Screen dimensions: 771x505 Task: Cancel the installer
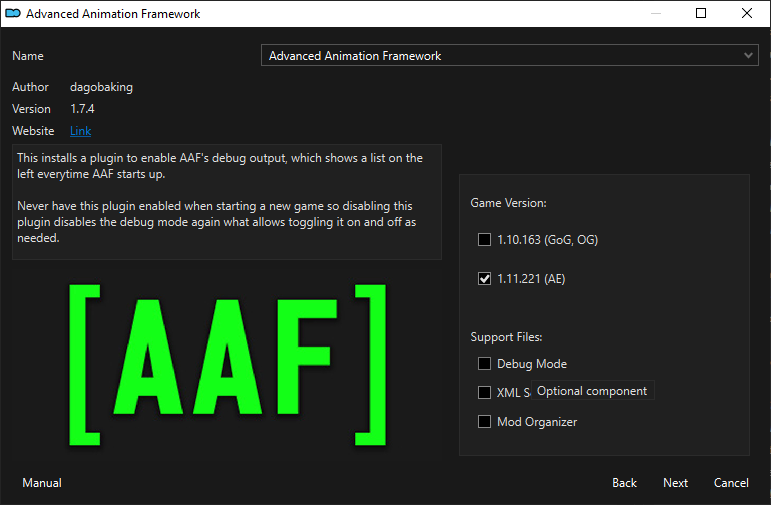pyautogui.click(x=731, y=483)
